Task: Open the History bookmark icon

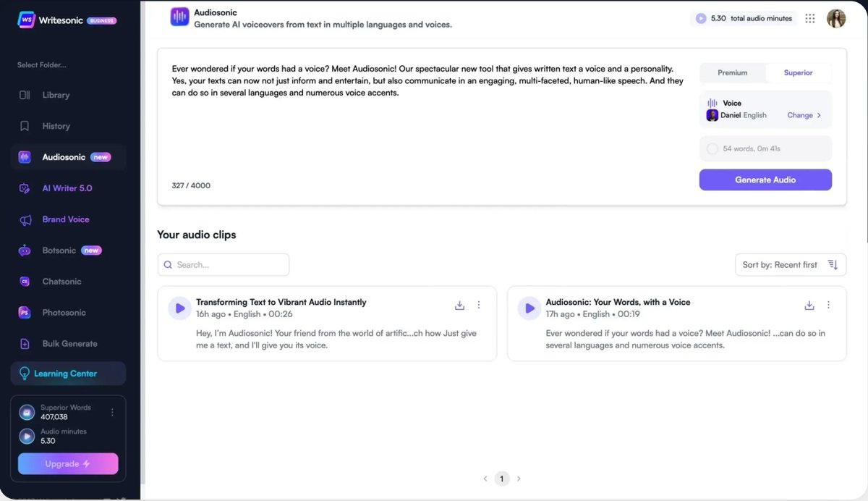Action: [25, 126]
